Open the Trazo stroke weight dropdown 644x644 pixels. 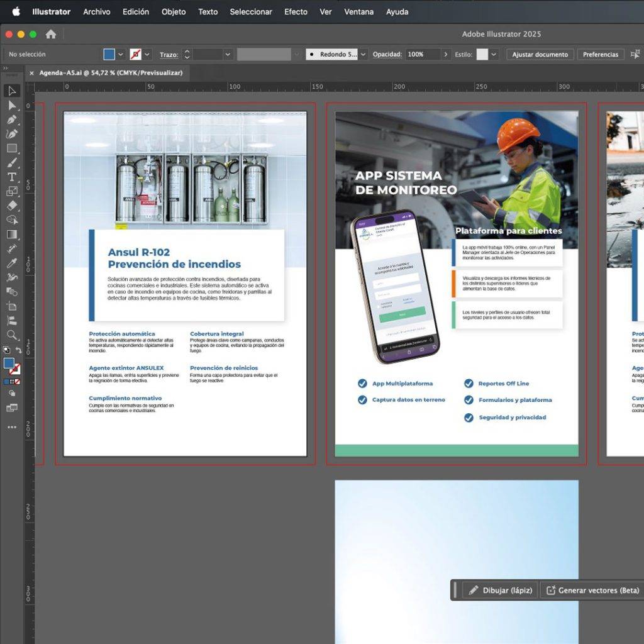click(x=228, y=54)
